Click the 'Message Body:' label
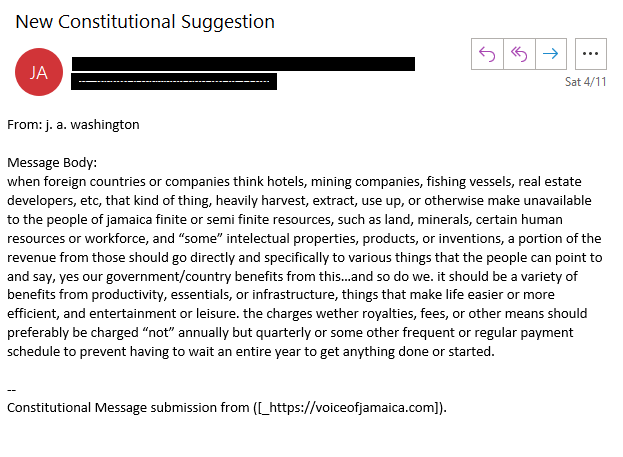 pos(52,163)
